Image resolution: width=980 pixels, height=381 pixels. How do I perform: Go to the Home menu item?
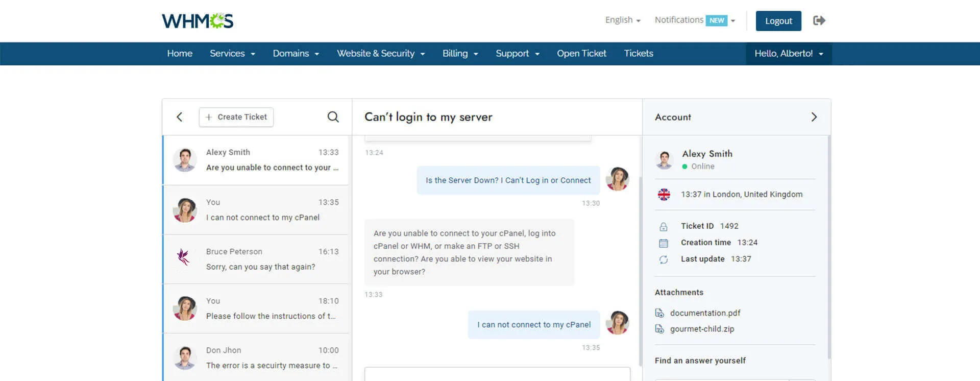(x=180, y=54)
